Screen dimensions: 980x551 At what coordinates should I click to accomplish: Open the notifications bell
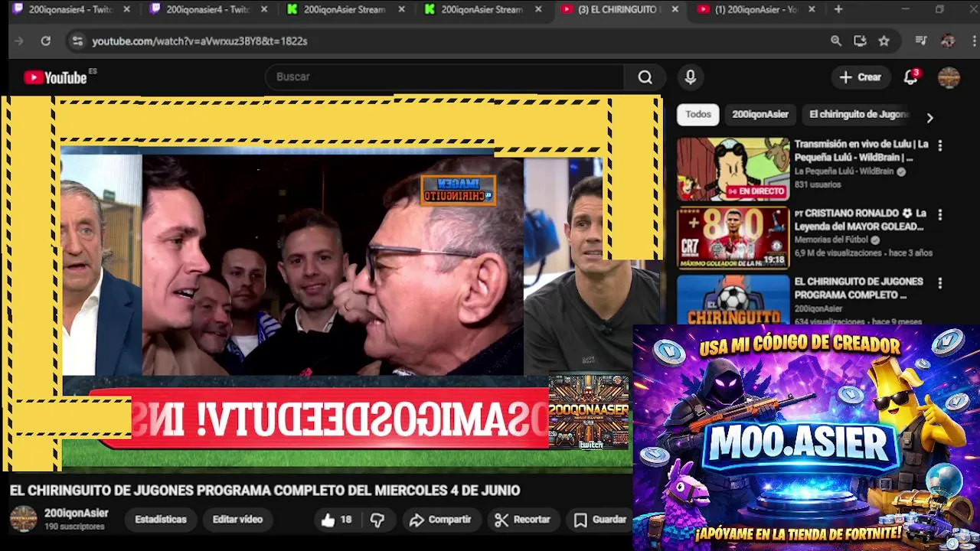[x=911, y=77]
